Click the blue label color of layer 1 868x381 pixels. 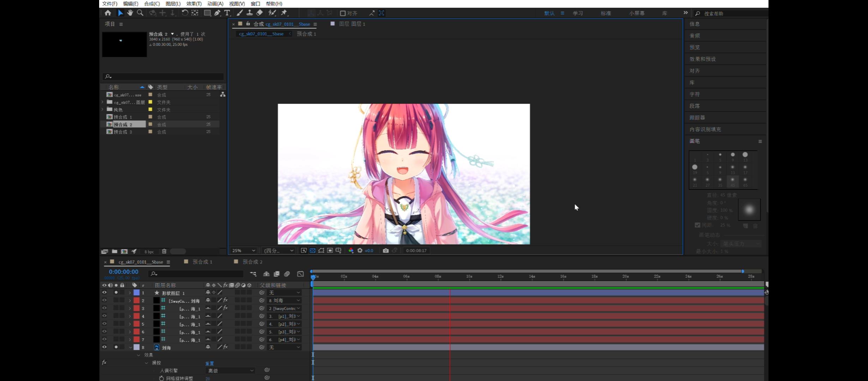point(136,292)
